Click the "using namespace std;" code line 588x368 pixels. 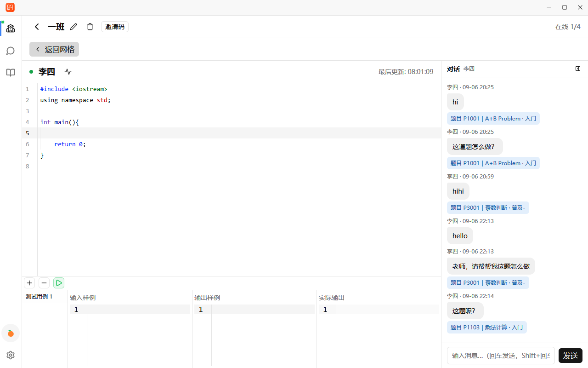tap(75, 100)
